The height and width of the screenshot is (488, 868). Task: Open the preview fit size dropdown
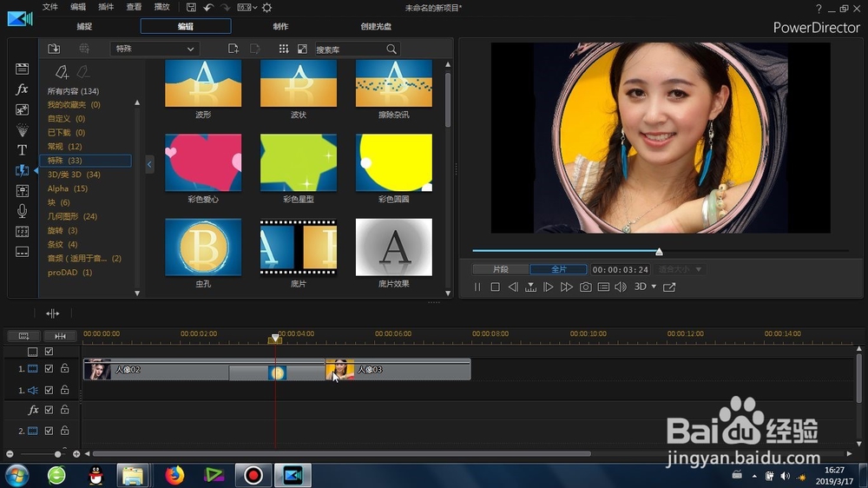pyautogui.click(x=681, y=269)
